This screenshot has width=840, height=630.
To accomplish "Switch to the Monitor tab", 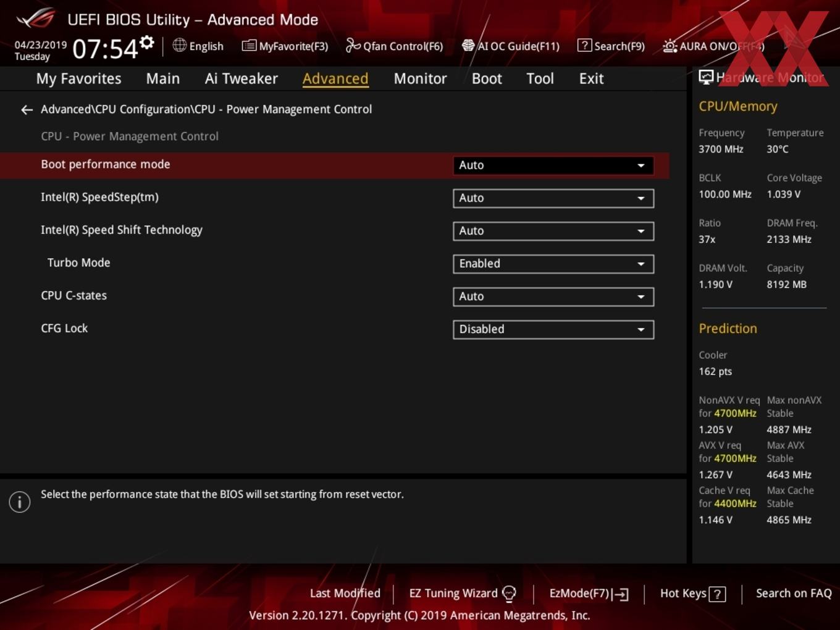I will pyautogui.click(x=420, y=78).
